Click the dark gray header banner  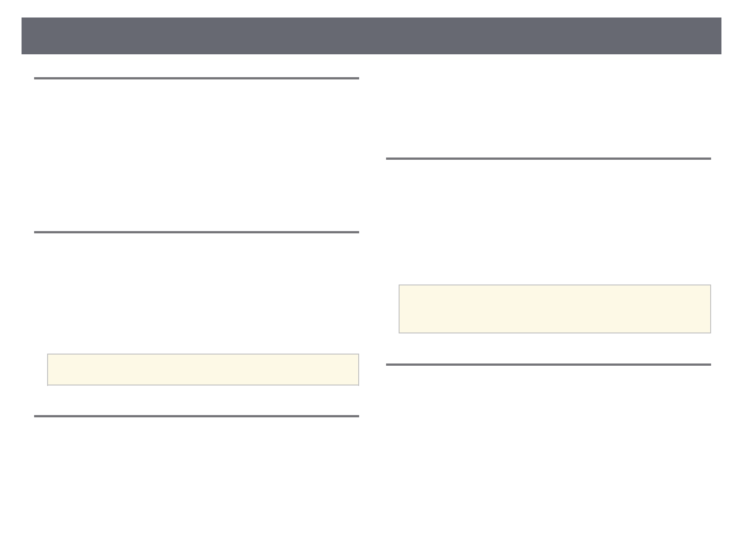pos(371,36)
